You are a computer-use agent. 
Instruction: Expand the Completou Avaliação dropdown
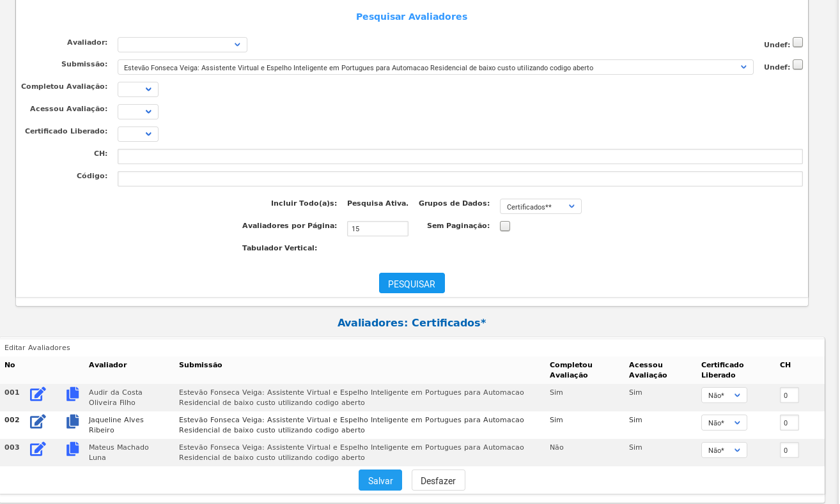[x=138, y=89]
